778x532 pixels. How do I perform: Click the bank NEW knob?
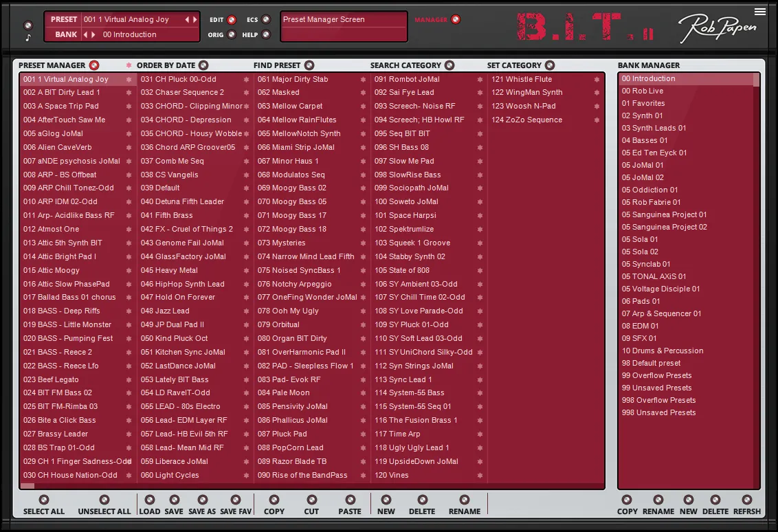click(x=689, y=500)
